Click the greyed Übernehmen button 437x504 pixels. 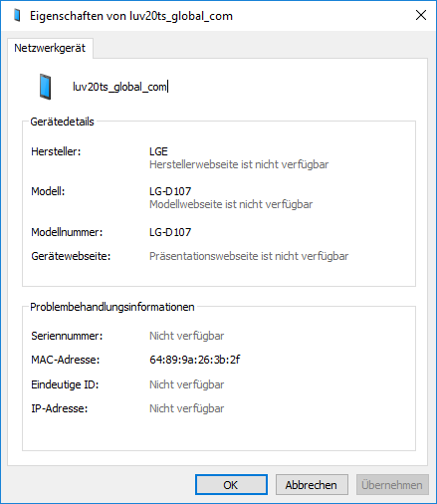click(392, 485)
